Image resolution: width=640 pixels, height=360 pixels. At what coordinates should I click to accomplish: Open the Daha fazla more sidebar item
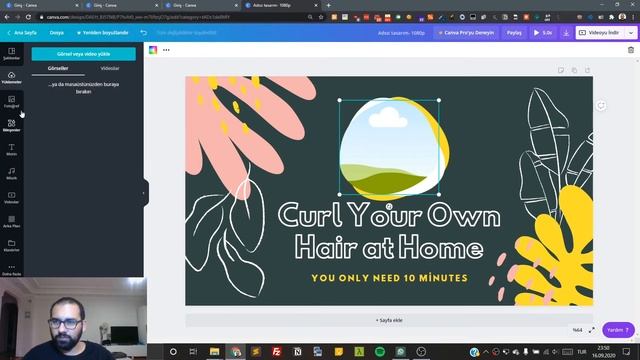click(x=11, y=269)
